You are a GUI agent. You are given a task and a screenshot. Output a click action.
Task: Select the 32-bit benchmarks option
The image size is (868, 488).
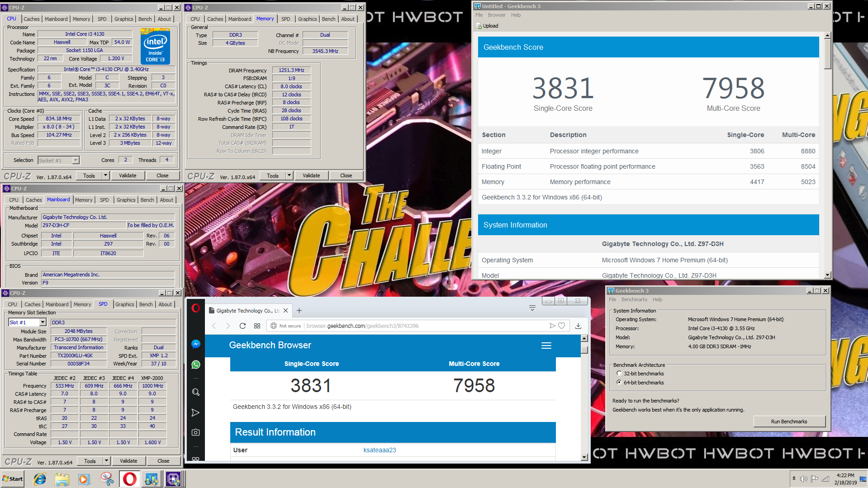tap(619, 374)
